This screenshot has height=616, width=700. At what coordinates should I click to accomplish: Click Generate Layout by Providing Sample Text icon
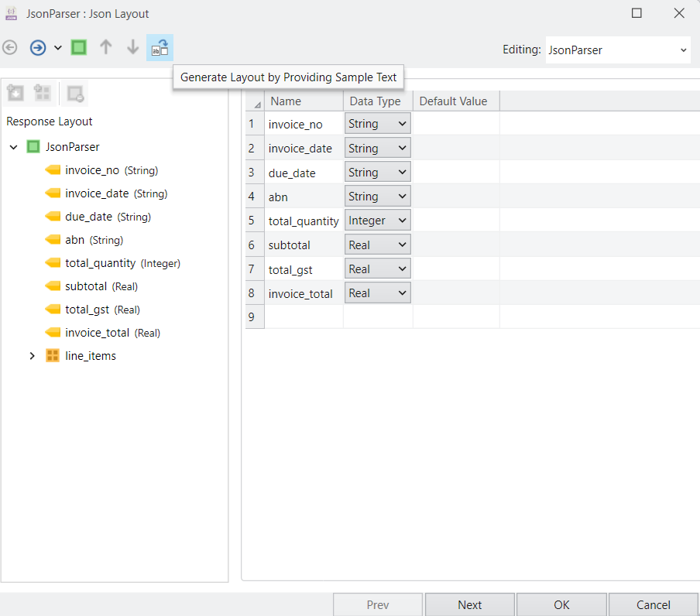[x=160, y=48]
